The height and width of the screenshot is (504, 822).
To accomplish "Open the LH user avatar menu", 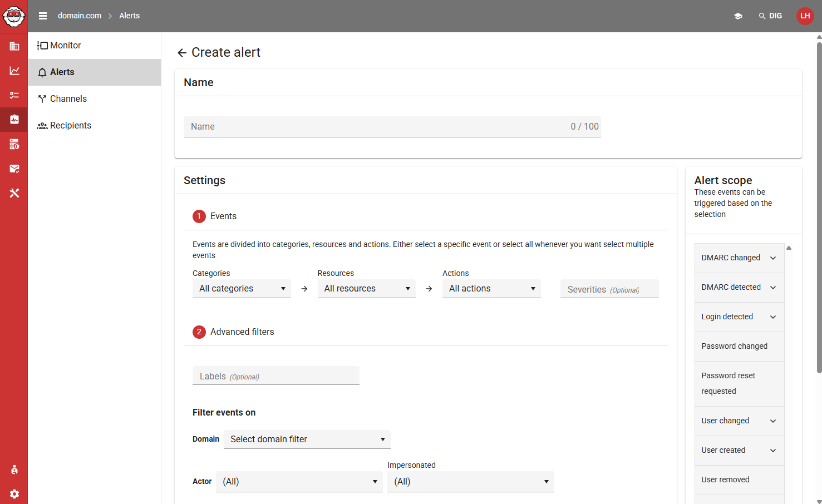I will [x=805, y=16].
